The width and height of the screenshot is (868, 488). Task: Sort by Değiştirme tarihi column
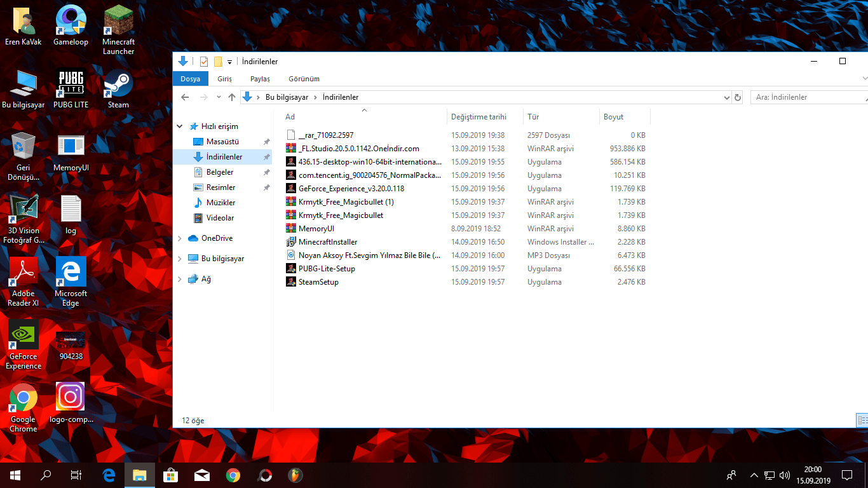(485, 117)
